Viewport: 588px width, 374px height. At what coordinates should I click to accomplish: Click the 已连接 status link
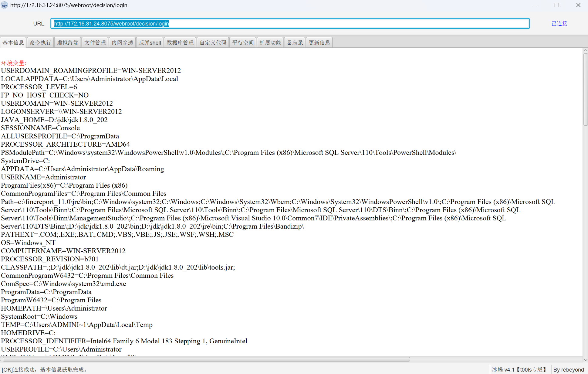coord(559,24)
